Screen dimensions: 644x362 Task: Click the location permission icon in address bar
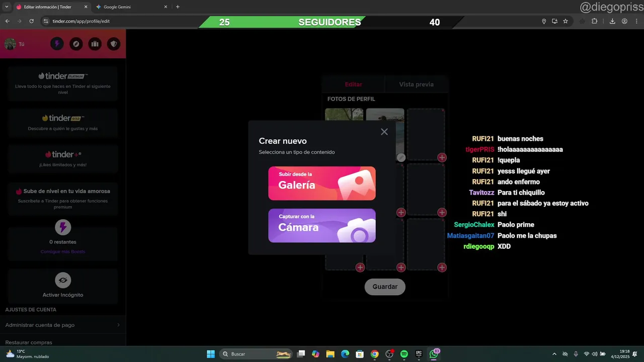coord(544,21)
